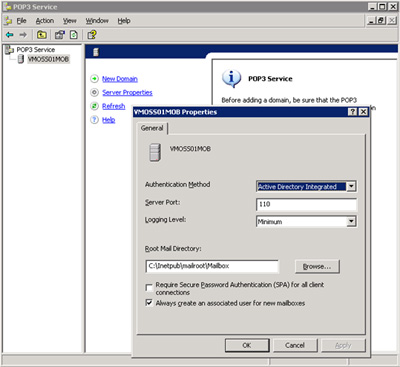
Task: Click the Forward arrow toolbar icon
Action: point(23,35)
